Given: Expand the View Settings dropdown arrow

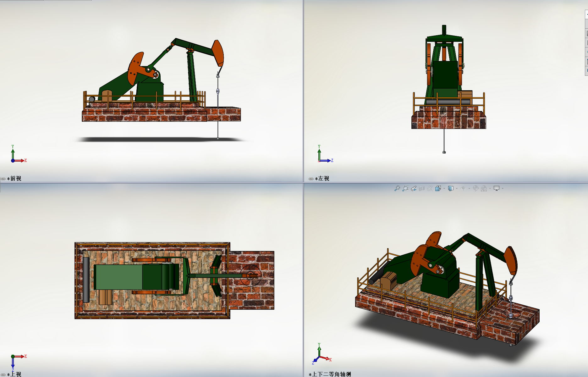Looking at the screenshot, I should click(x=503, y=189).
